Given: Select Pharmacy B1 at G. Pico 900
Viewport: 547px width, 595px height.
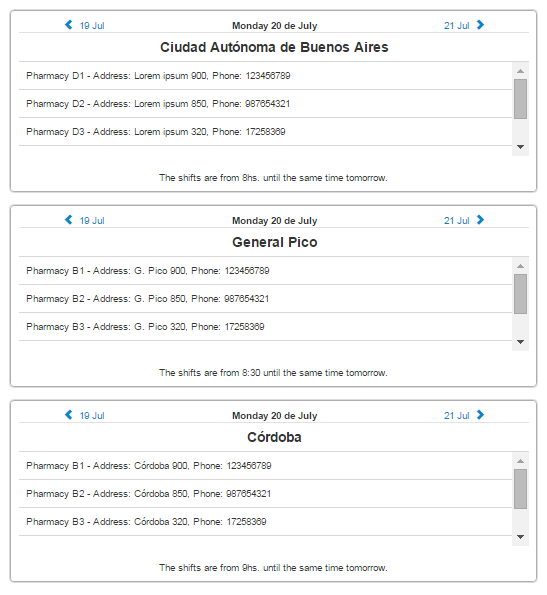Looking at the screenshot, I should coord(266,271).
